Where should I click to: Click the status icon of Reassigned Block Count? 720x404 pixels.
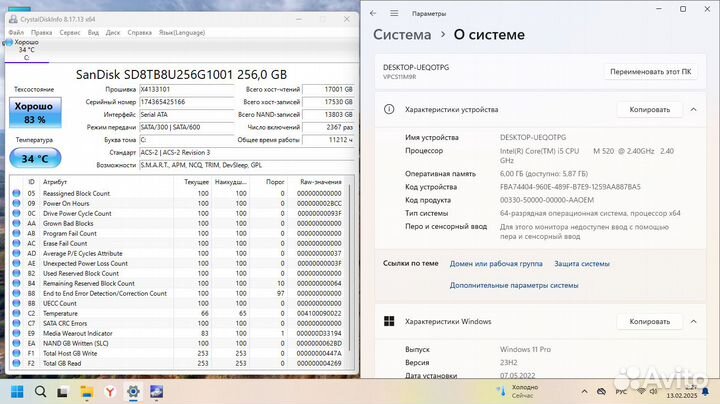pos(17,193)
